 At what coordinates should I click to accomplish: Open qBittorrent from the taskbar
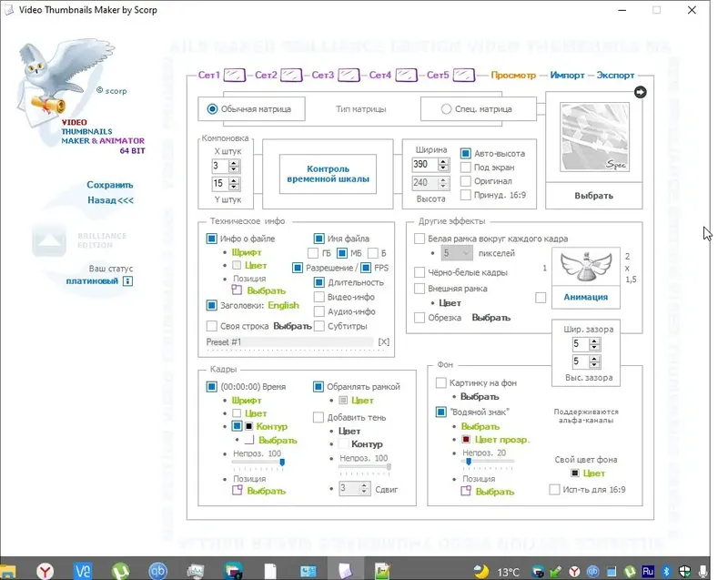(157, 571)
